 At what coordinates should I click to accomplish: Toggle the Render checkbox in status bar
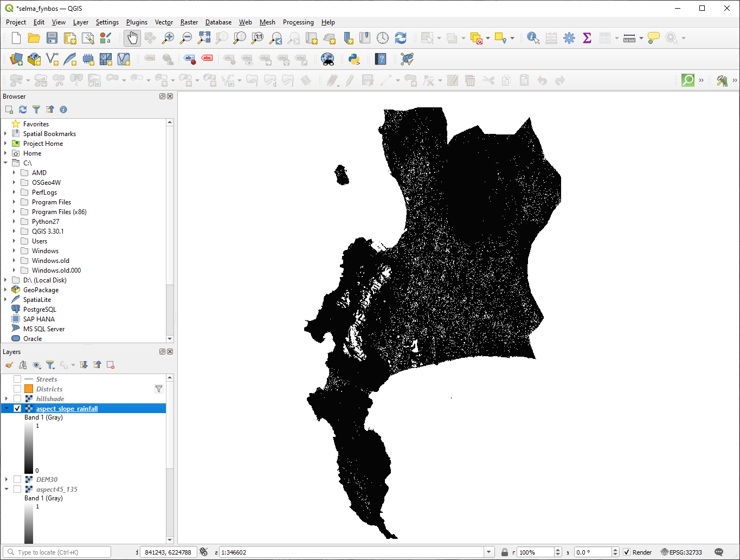[627, 552]
